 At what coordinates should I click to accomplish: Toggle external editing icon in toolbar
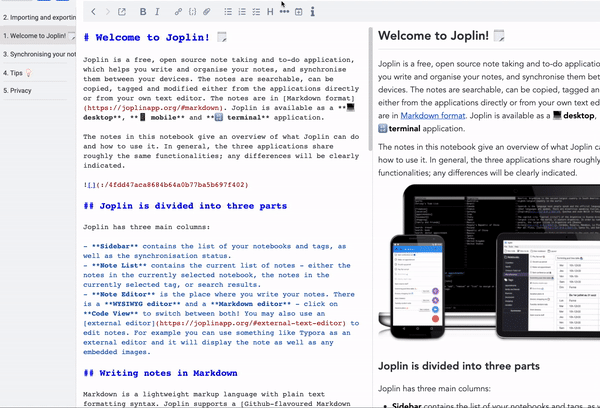122,12
